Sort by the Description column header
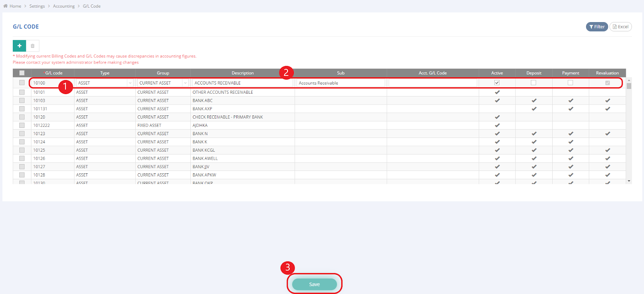The image size is (644, 294). click(242, 73)
